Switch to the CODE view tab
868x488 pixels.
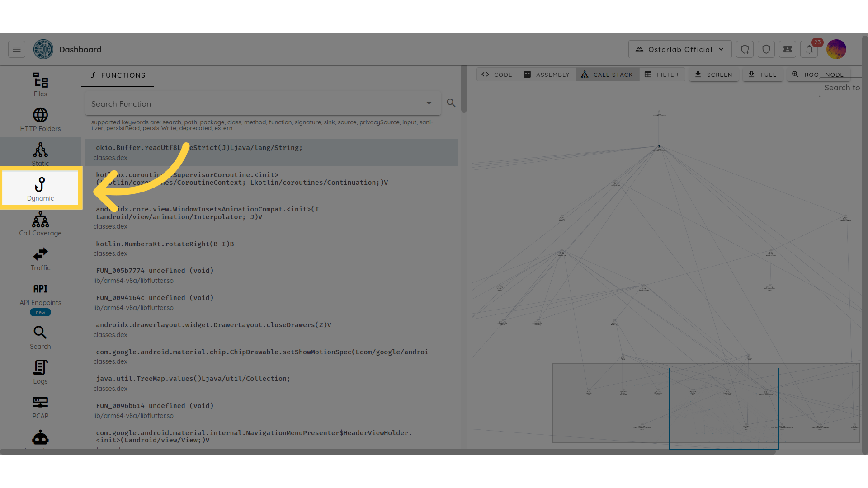[x=497, y=75]
